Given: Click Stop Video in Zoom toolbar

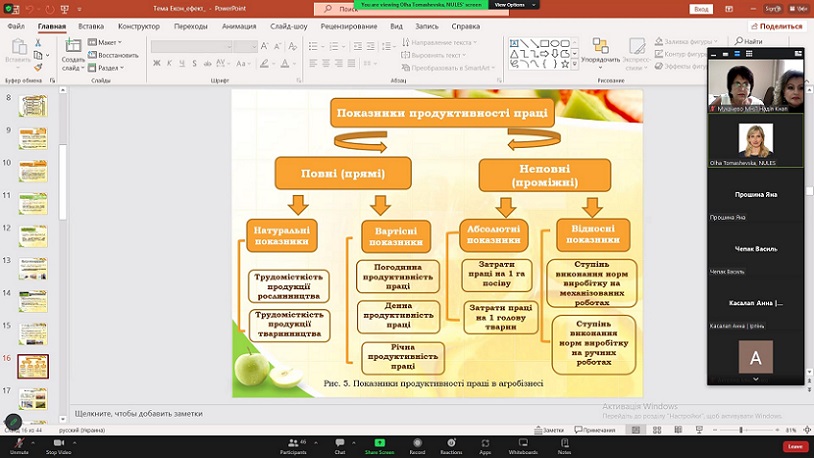Looking at the screenshot, I should [59, 446].
